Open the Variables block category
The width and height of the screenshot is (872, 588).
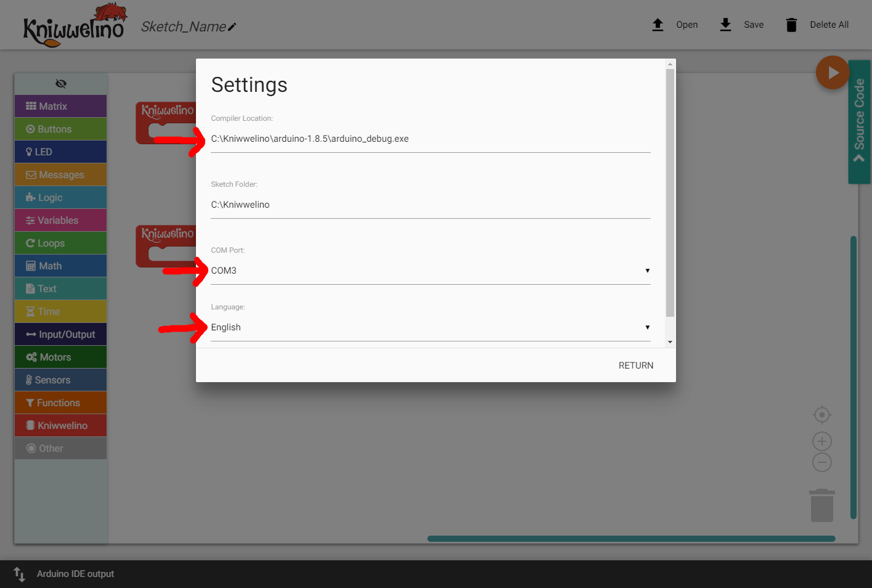[x=60, y=220]
